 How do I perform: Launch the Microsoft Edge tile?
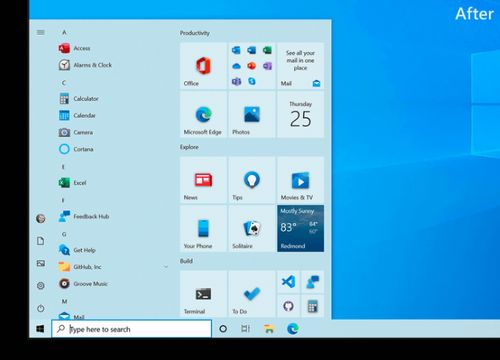tap(203, 114)
